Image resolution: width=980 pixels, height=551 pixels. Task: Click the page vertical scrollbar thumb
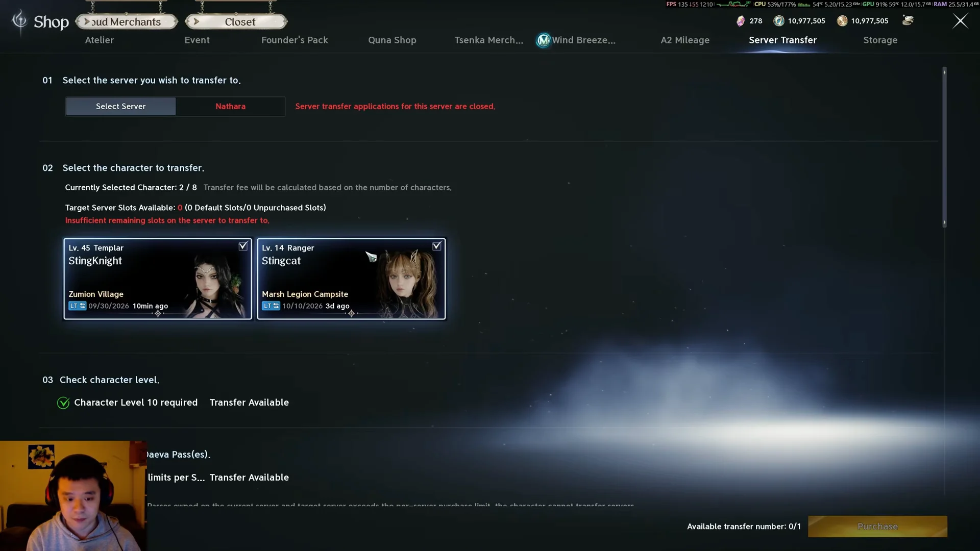[944, 147]
